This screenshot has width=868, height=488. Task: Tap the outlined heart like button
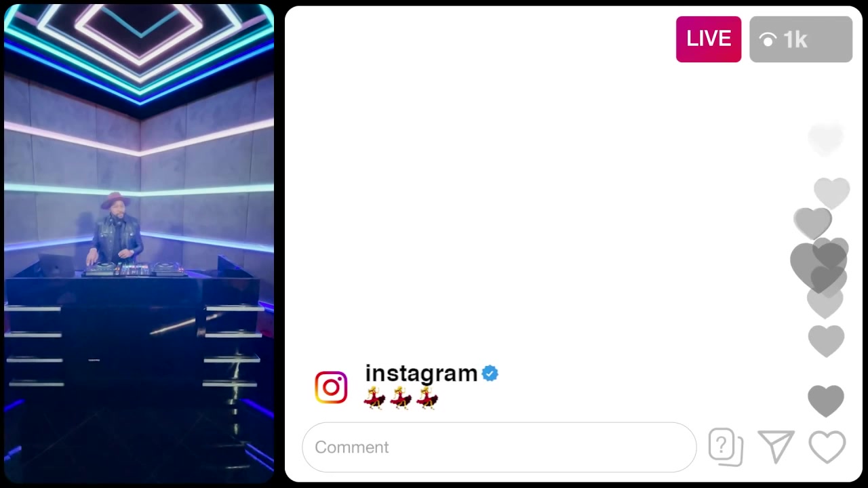tap(827, 447)
